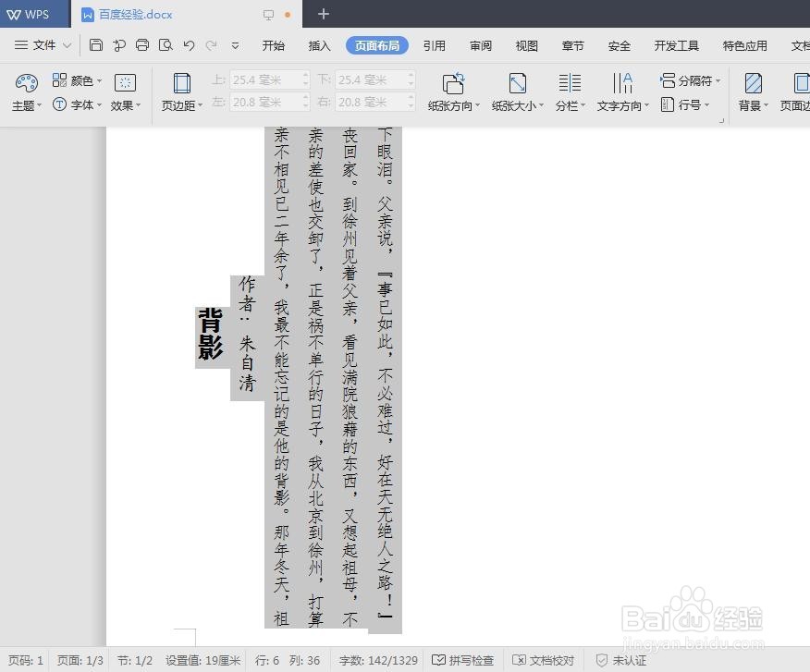Viewport: 810px width, 672px height.
Task: Click the 页码: 1 status bar entry
Action: point(26,660)
